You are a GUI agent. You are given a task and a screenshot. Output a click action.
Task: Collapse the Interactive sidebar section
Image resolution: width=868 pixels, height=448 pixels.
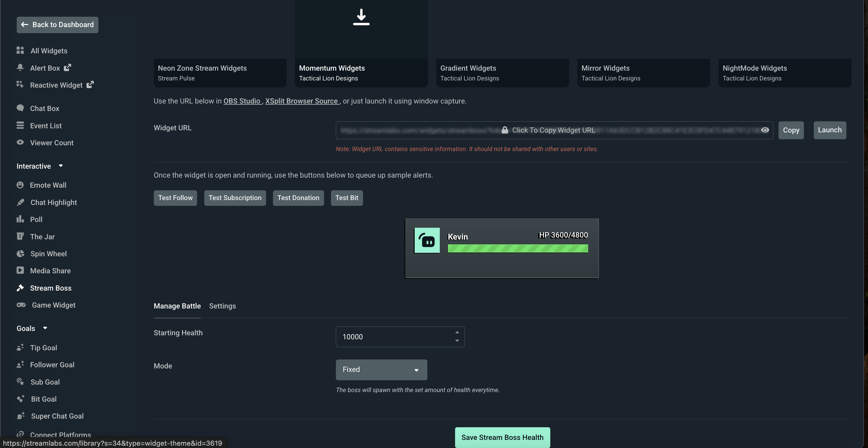coord(61,165)
